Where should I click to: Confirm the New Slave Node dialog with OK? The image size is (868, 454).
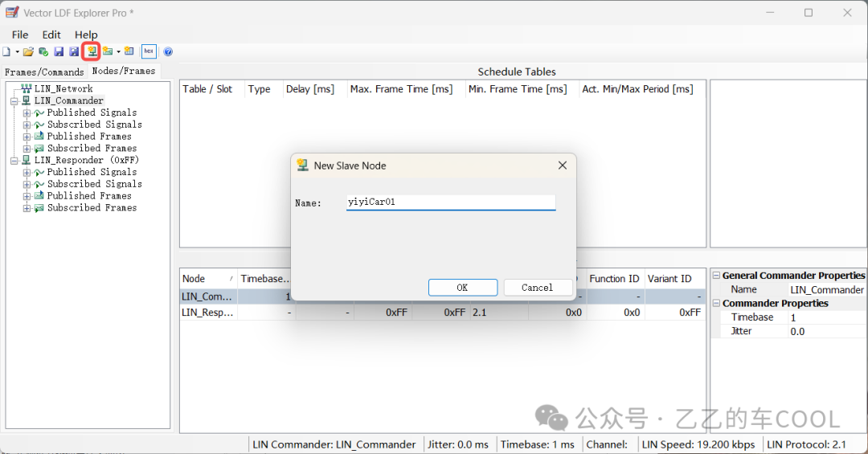pyautogui.click(x=463, y=288)
